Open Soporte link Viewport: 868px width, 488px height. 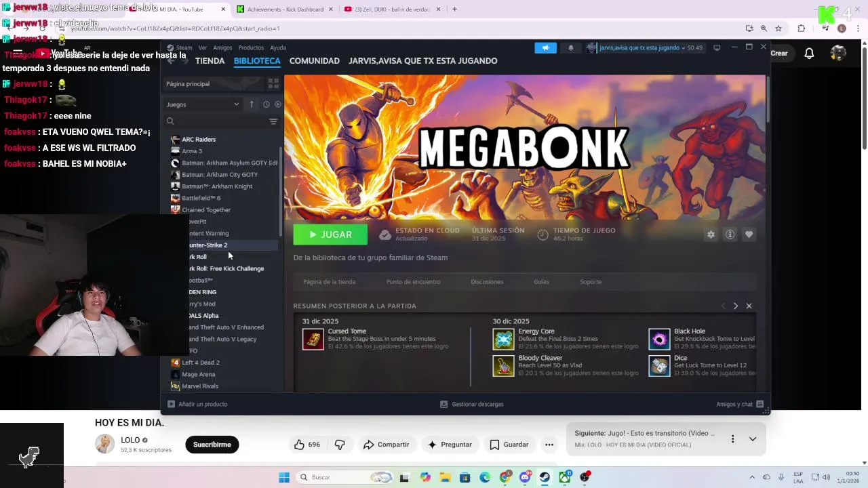click(x=591, y=282)
